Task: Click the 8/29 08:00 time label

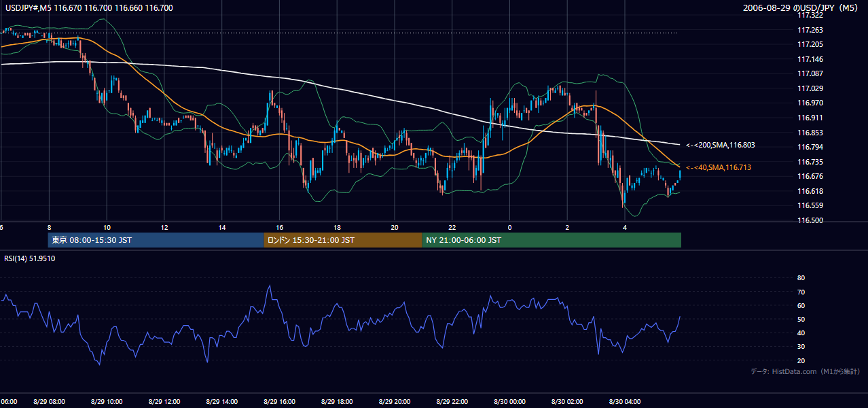Action: coord(49,402)
